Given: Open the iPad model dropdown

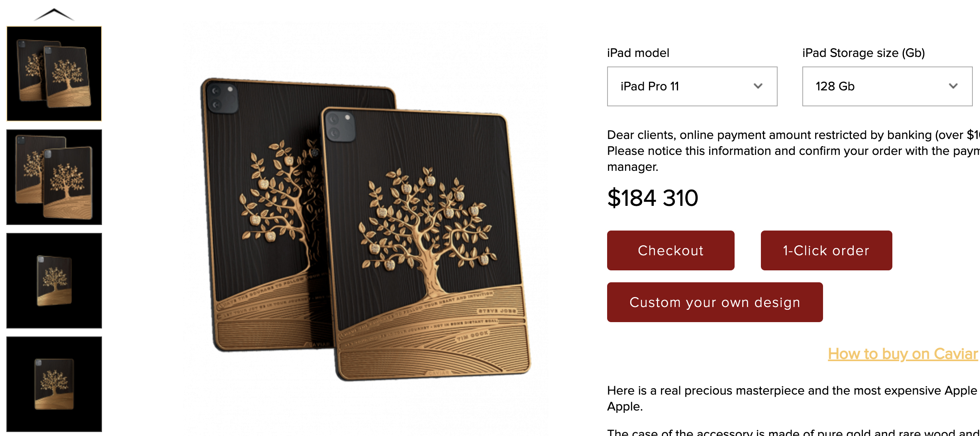Looking at the screenshot, I should coord(692,86).
